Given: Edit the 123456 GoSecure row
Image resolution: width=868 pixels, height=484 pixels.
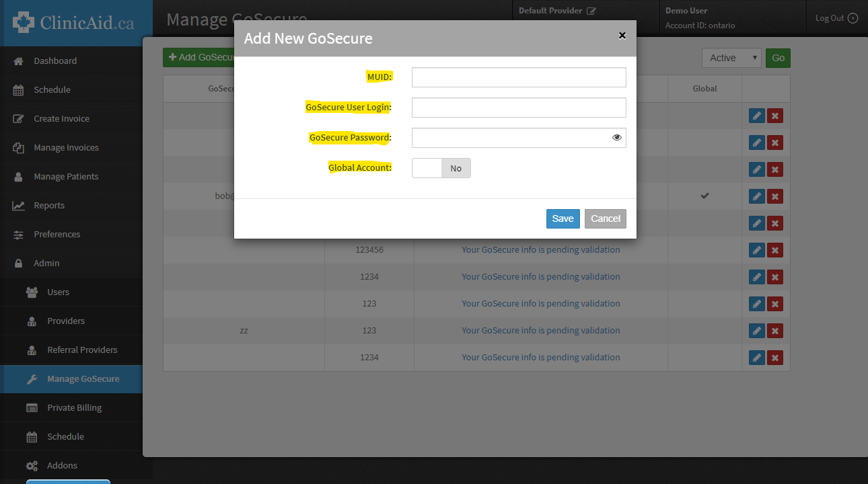Looking at the screenshot, I should point(757,250).
